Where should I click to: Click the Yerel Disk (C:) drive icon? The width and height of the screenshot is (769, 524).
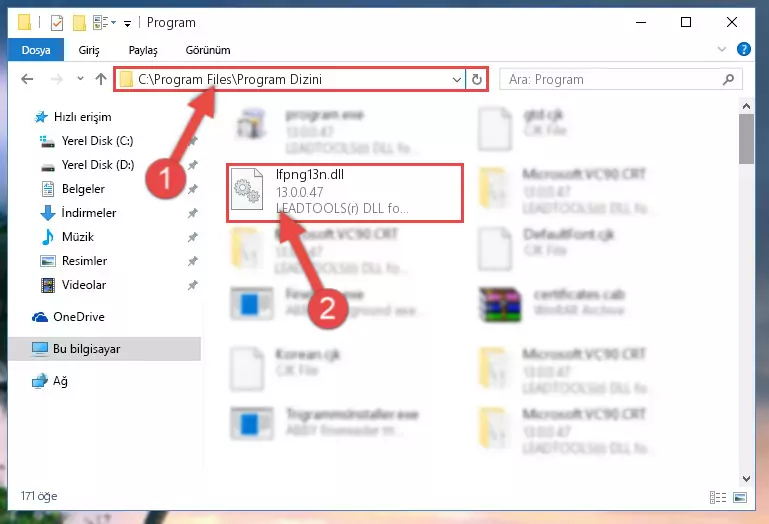pyautogui.click(x=47, y=141)
